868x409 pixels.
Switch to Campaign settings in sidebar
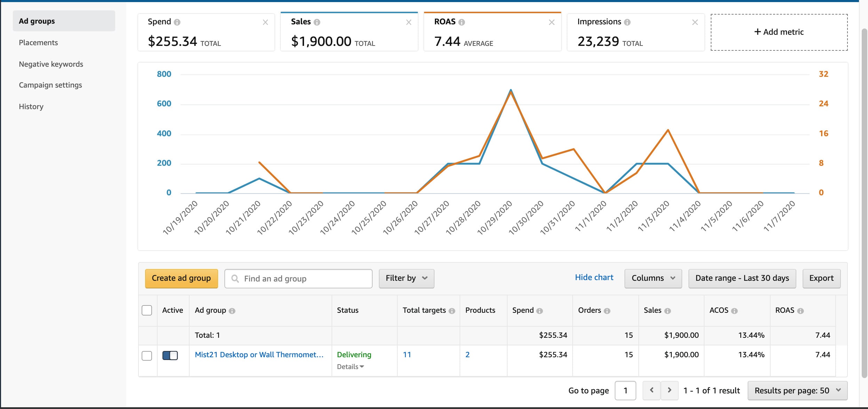(x=50, y=85)
